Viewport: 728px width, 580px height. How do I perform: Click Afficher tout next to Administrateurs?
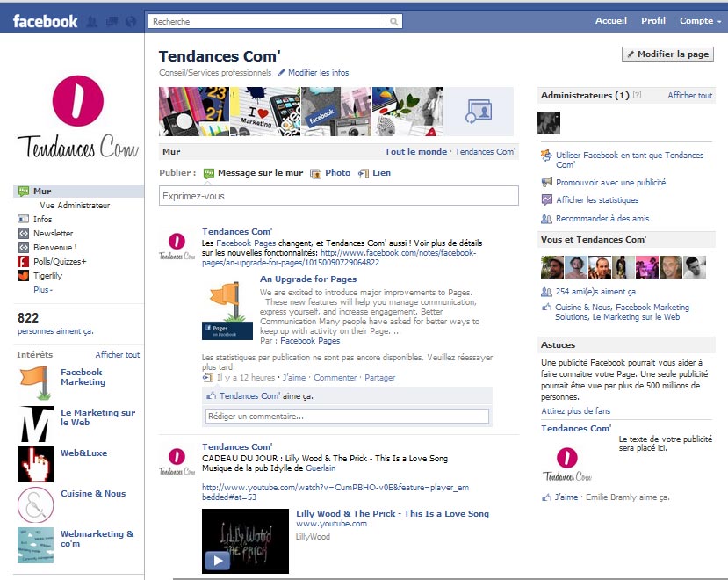click(x=689, y=95)
